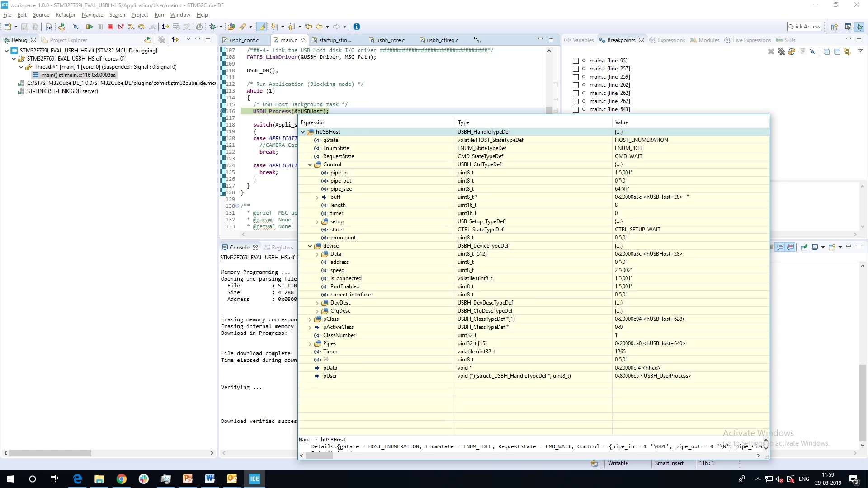
Task: Collapse the device struct node
Action: coord(310,246)
